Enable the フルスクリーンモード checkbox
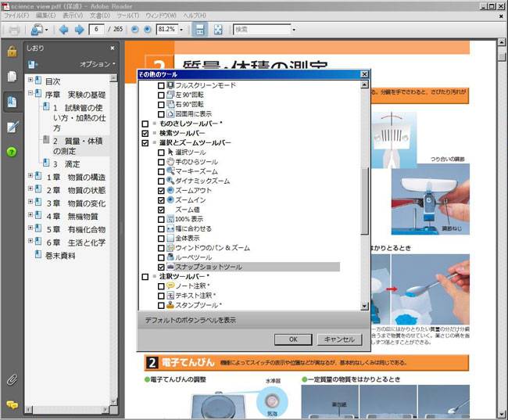508x420 pixels. [161, 86]
